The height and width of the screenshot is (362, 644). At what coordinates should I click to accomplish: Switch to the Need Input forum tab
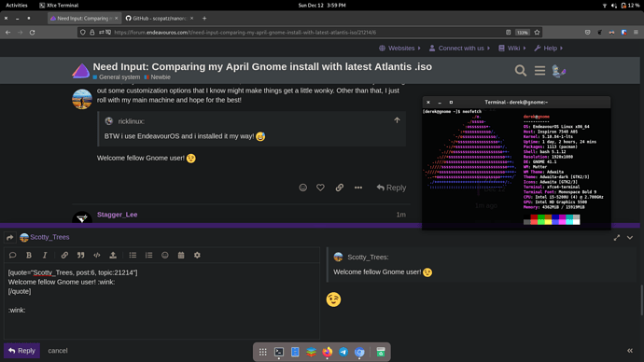83,18
